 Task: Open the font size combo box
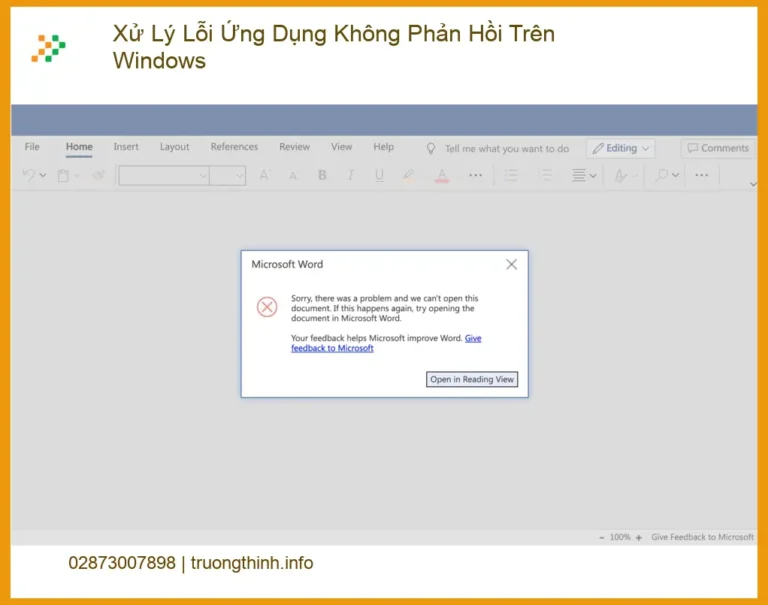tap(227, 175)
